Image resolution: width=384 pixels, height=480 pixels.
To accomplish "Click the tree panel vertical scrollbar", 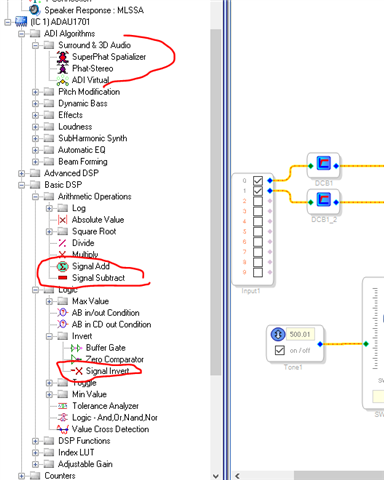I will click(216, 202).
